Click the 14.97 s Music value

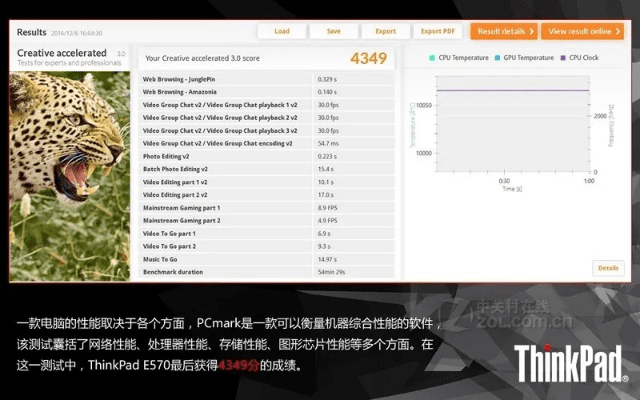click(327, 259)
